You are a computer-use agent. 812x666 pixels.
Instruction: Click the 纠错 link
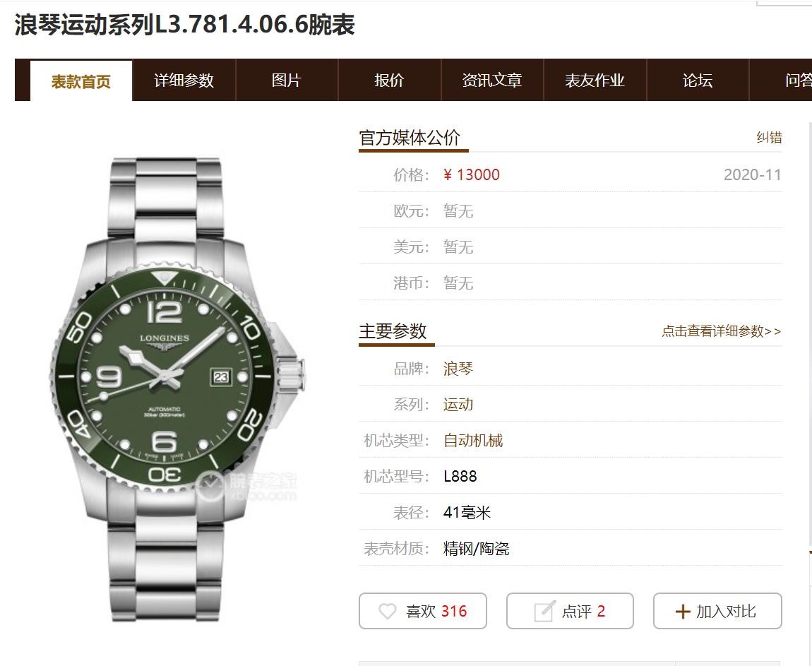pos(769,137)
